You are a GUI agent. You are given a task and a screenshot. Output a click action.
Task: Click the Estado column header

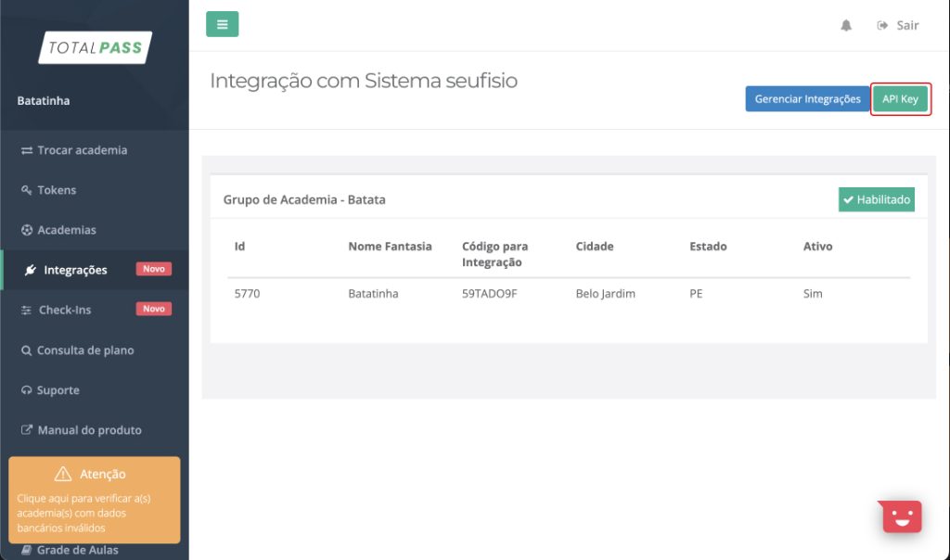[708, 247]
